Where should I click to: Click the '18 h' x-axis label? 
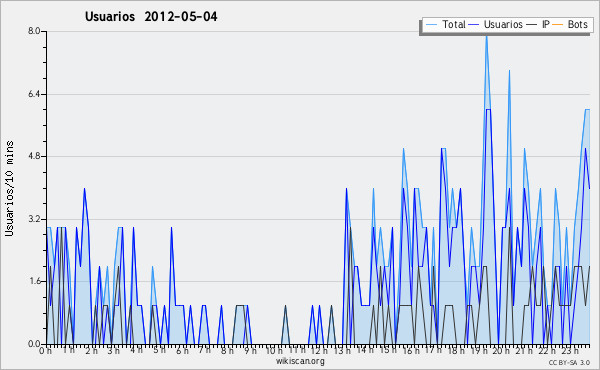coord(456,351)
